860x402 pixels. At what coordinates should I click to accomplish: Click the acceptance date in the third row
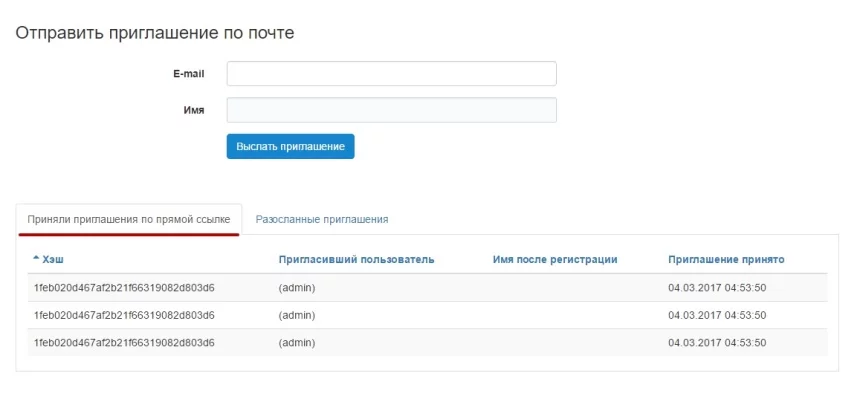(x=717, y=343)
